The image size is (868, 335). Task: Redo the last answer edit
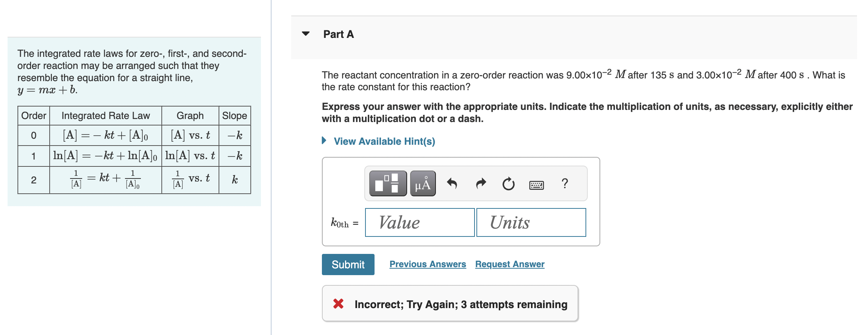click(x=480, y=183)
